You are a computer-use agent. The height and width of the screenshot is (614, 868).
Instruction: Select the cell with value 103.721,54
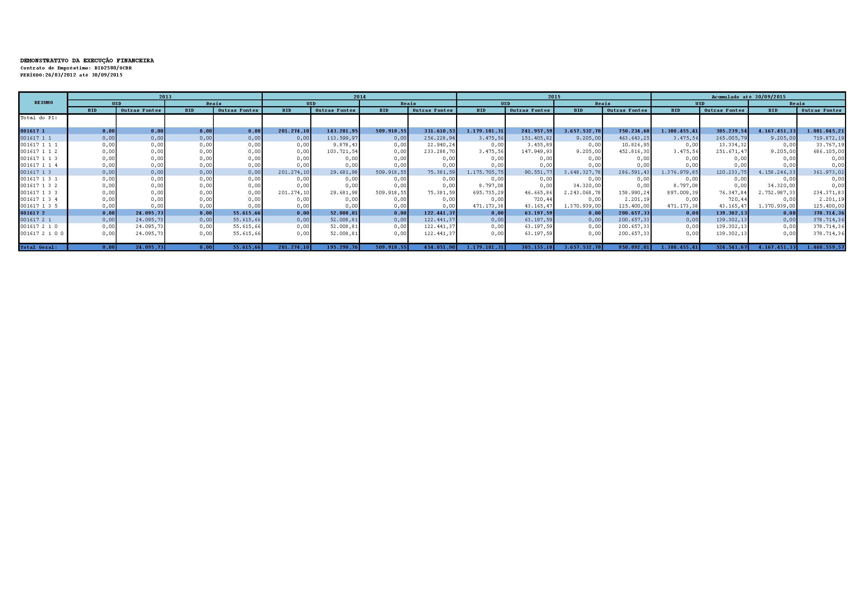coord(342,151)
